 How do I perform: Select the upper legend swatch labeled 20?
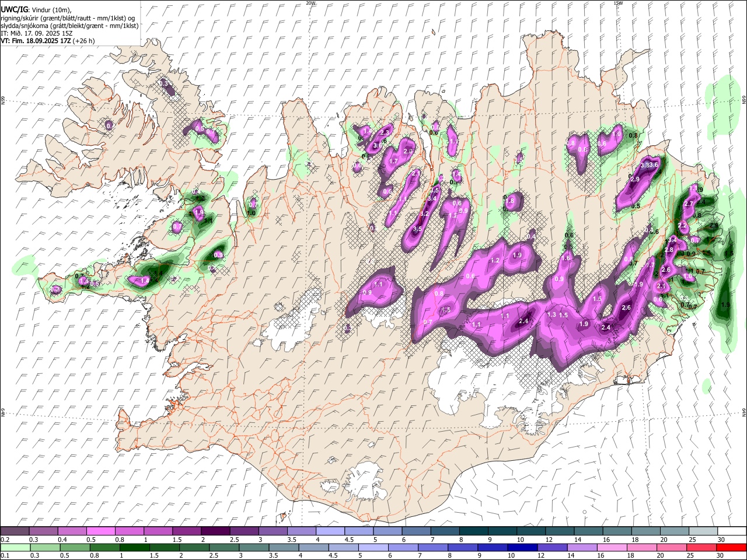(674, 531)
